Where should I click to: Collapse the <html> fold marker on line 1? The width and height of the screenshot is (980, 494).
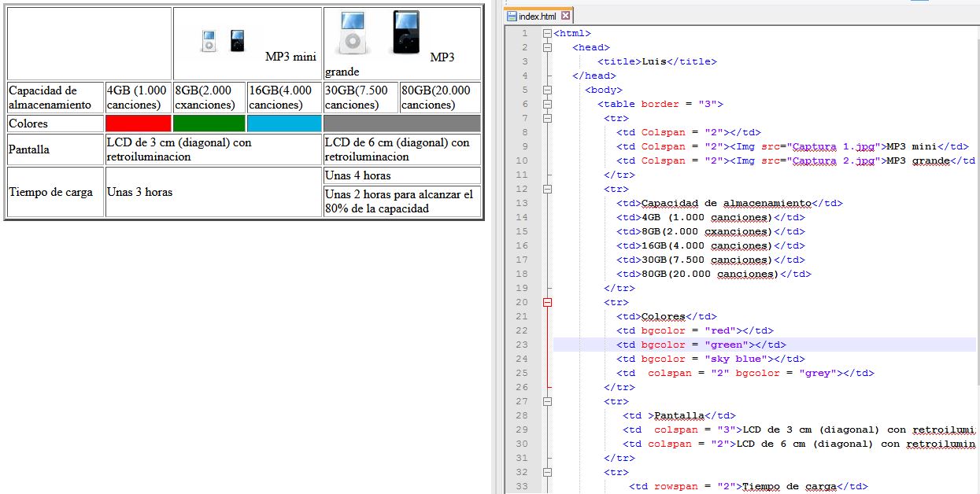548,33
